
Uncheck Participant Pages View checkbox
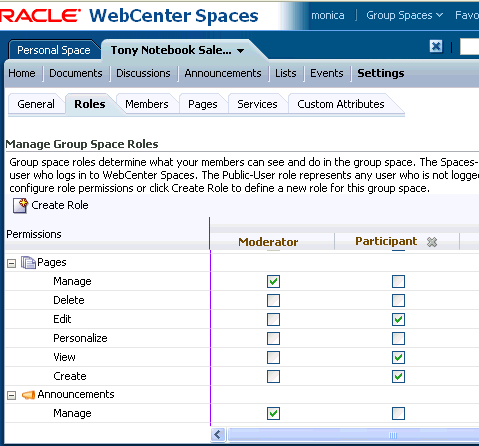pos(398,357)
